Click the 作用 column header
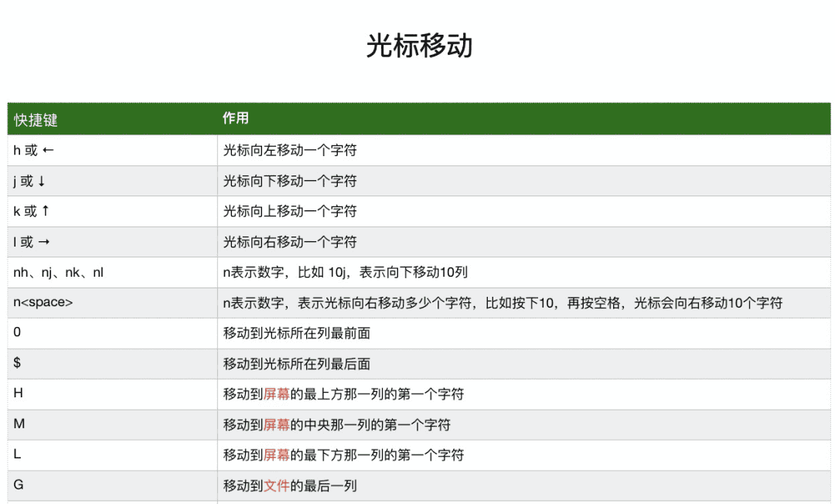The width and height of the screenshot is (835, 504). [236, 118]
